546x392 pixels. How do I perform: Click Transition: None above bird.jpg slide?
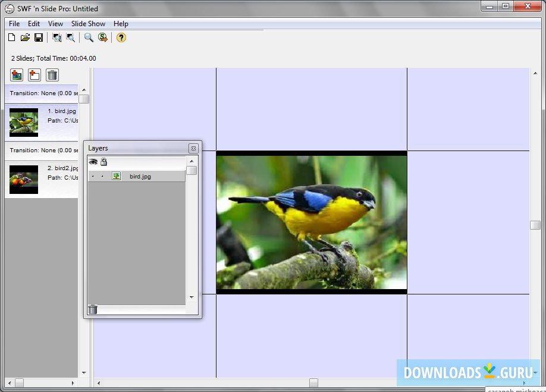click(x=40, y=93)
